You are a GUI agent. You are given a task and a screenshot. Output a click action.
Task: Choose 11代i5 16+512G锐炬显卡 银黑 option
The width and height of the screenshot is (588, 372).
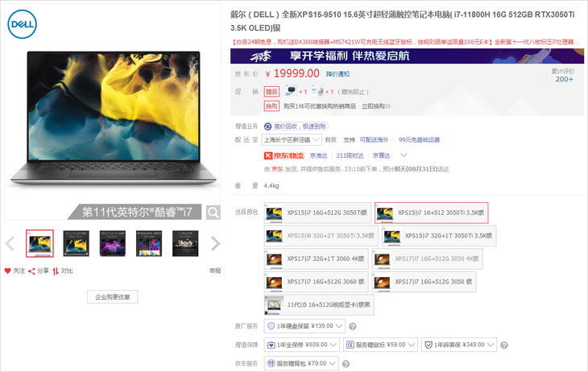[319, 304]
